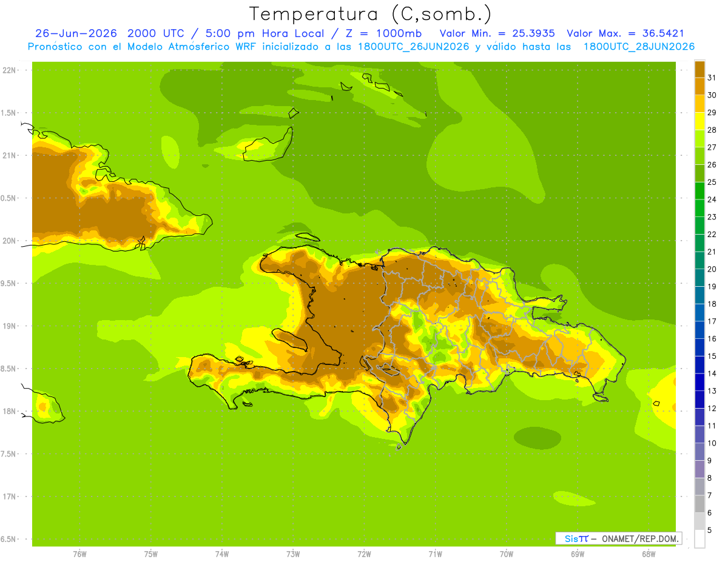Pick the blue swatch between 17 and 18
The width and height of the screenshot is (728, 562).
pos(699,313)
